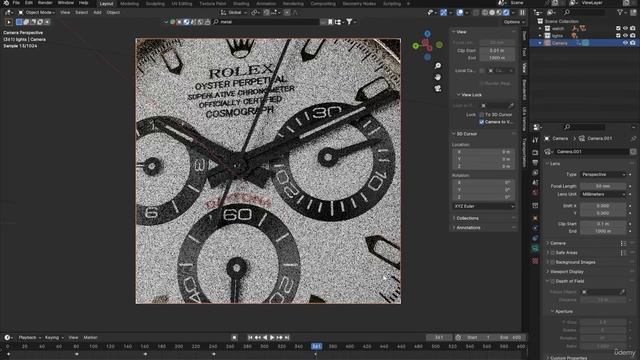Open View Layer properties tab
Viewport: 640px width, 360px height.
coord(535,173)
